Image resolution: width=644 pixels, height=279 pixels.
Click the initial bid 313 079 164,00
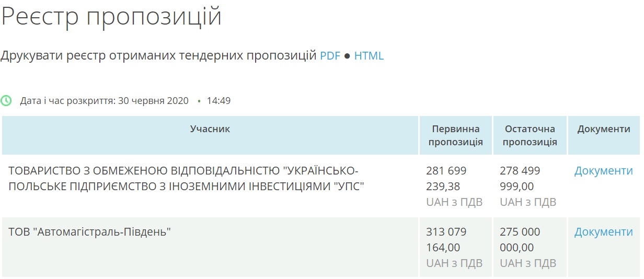pyautogui.click(x=446, y=239)
